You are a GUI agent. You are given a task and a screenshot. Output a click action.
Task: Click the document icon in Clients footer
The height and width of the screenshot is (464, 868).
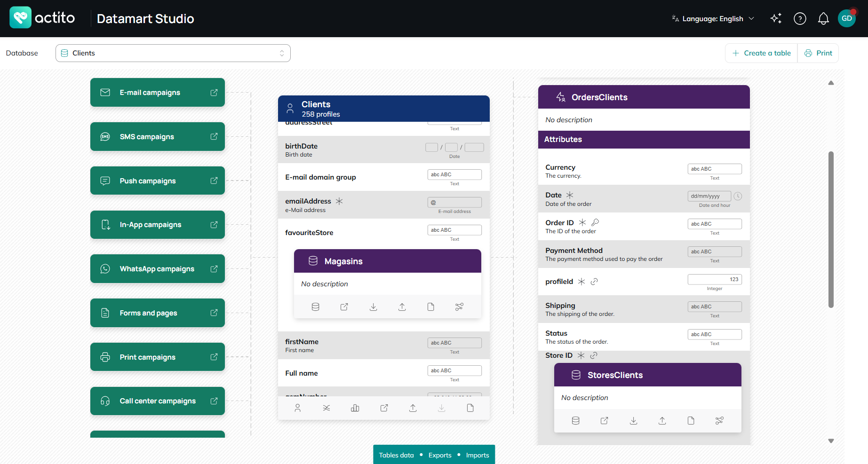coord(470,408)
